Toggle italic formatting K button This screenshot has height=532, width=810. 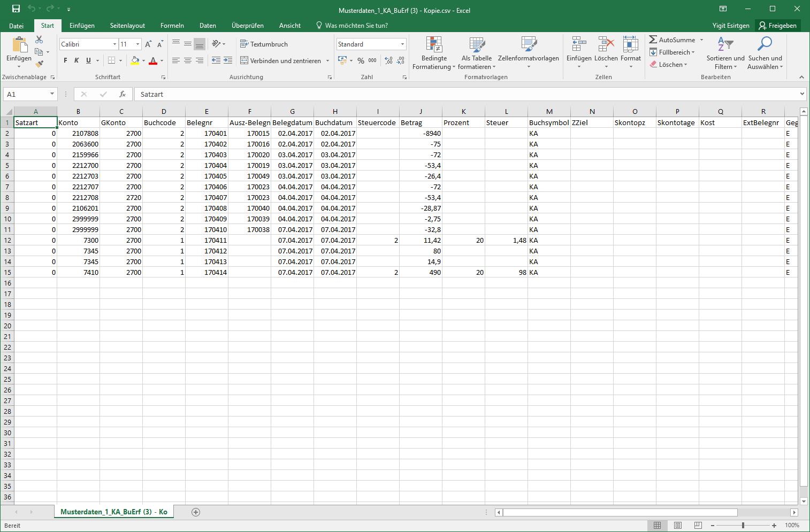[77, 60]
